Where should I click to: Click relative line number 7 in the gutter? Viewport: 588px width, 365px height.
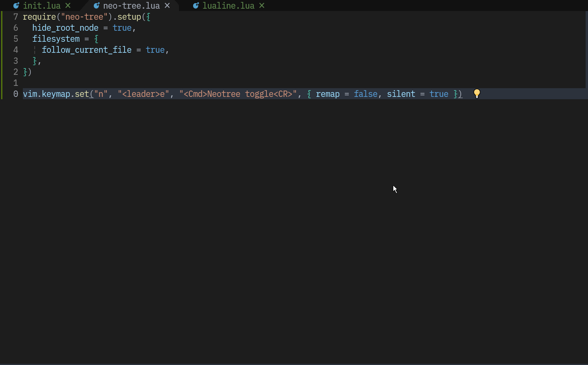16,17
